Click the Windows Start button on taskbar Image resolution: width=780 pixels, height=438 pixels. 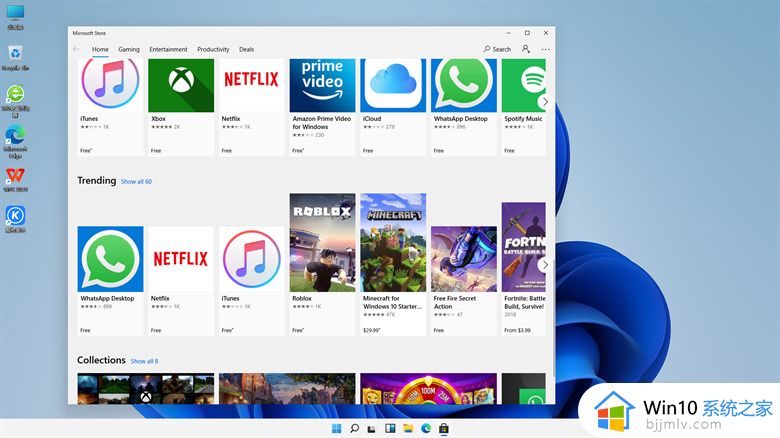pyautogui.click(x=337, y=429)
